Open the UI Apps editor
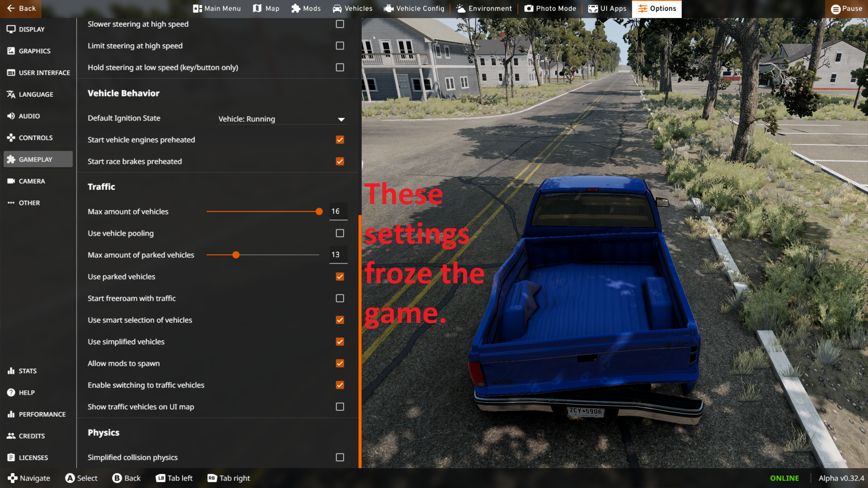 607,8
